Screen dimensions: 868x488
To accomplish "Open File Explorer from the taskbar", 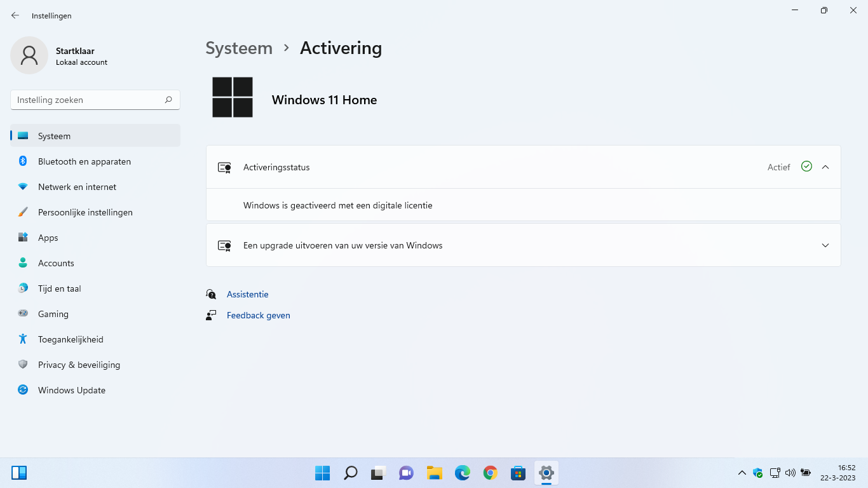I will coord(435,473).
